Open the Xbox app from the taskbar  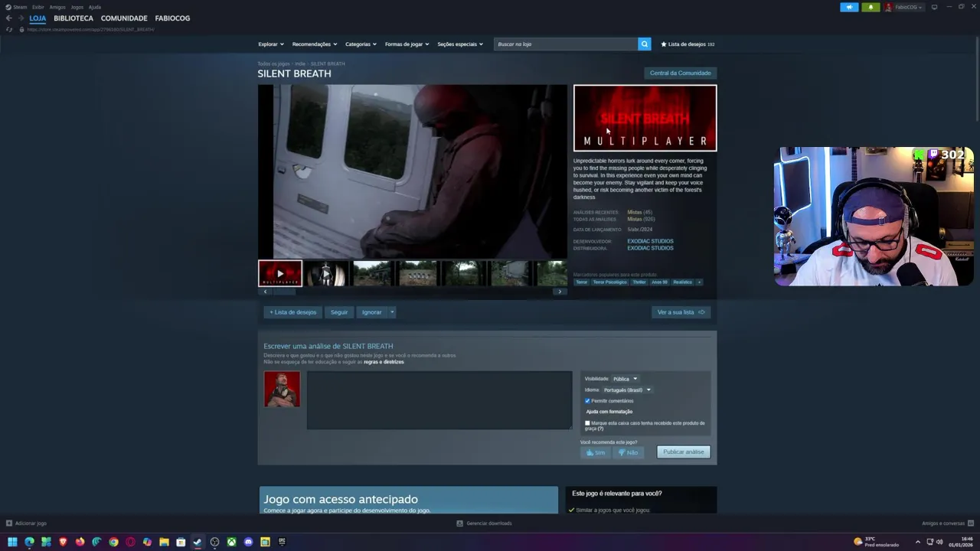point(231,542)
